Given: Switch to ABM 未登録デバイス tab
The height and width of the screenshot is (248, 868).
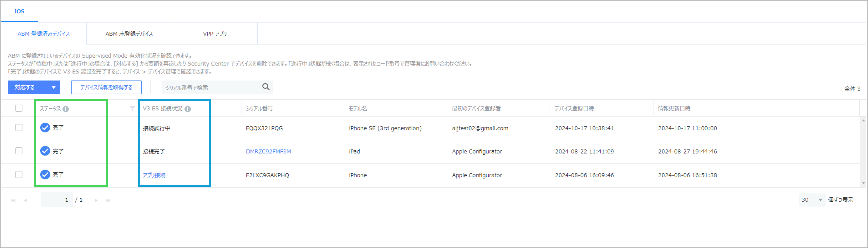Looking at the screenshot, I should 129,34.
